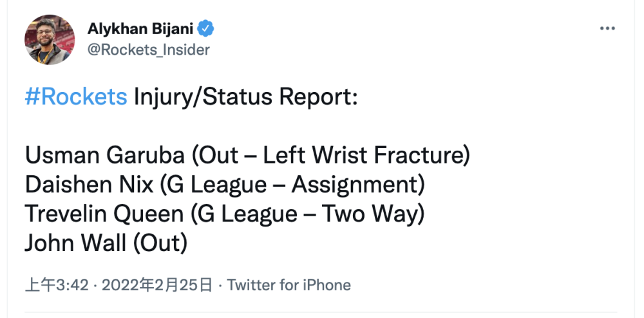Click the divider line below the timestamp
The height and width of the screenshot is (318, 644).
[x=321, y=313]
